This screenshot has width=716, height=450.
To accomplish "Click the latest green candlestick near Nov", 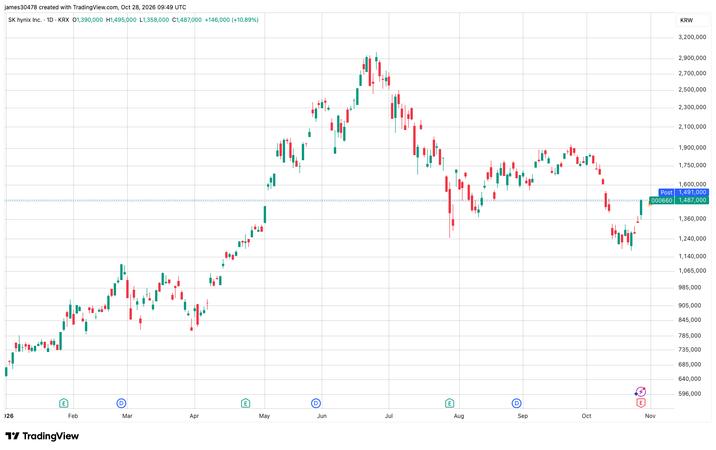I will (x=641, y=208).
